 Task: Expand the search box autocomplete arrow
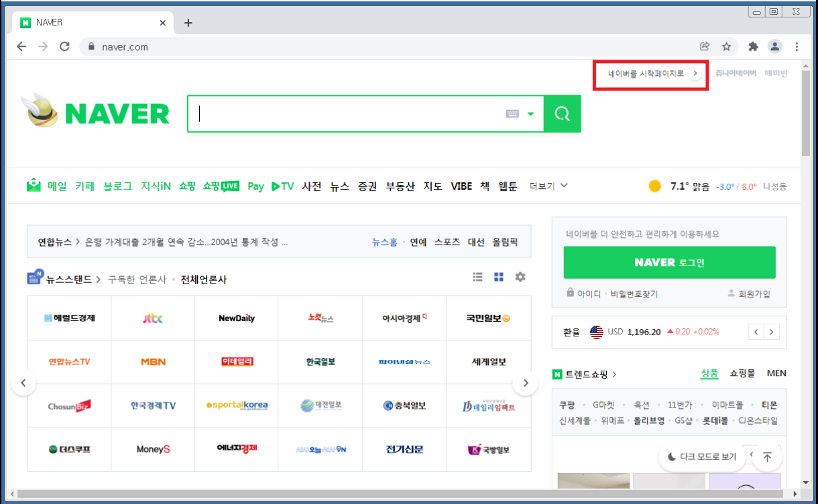(x=531, y=114)
